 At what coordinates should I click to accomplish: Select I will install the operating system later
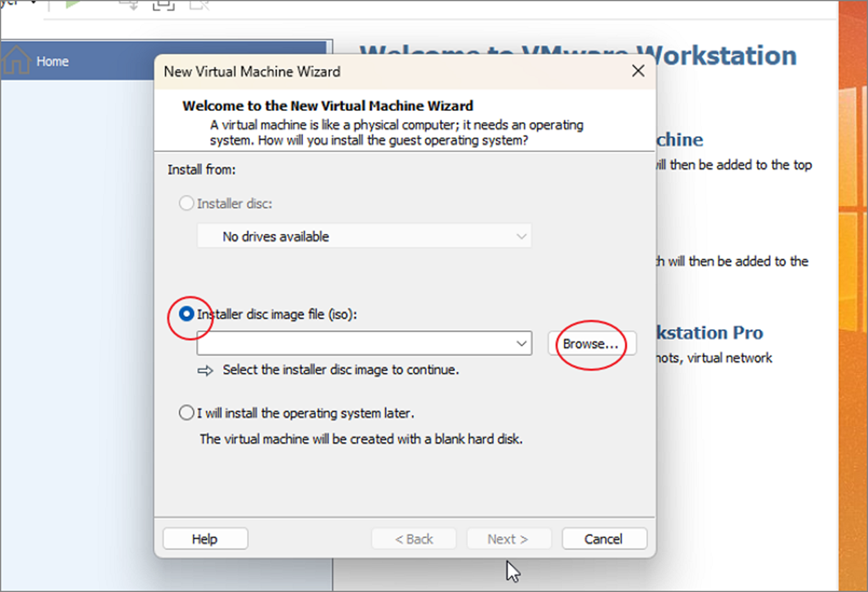coord(186,413)
